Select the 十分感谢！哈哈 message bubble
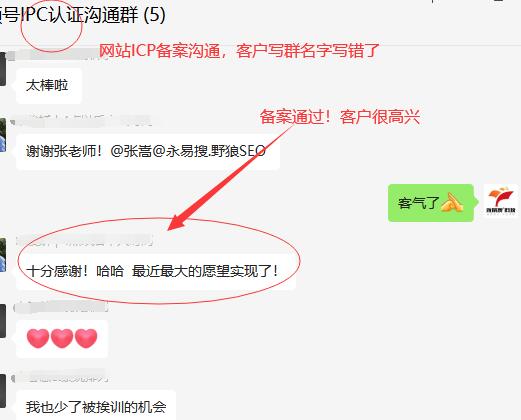The height and width of the screenshot is (420, 521). pyautogui.click(x=156, y=271)
